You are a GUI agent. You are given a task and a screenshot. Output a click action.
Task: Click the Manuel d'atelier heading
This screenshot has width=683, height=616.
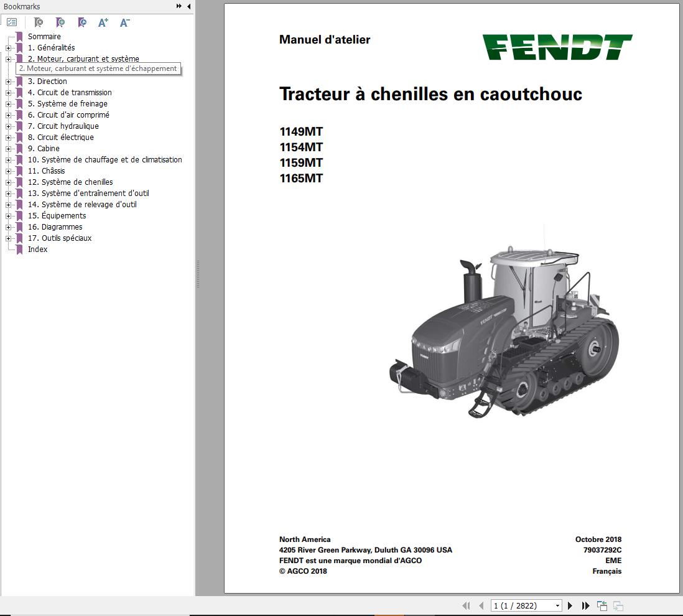coord(325,40)
